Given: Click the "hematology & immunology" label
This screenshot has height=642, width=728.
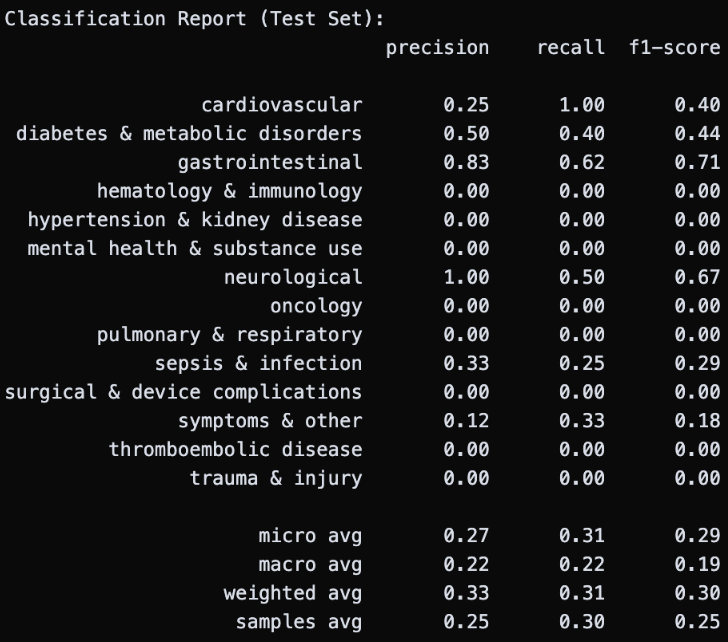Looking at the screenshot, I should (x=229, y=191).
